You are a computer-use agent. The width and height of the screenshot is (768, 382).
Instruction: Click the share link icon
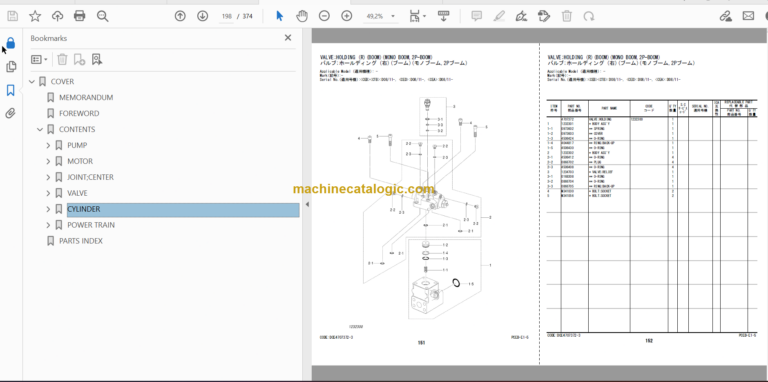(x=725, y=16)
